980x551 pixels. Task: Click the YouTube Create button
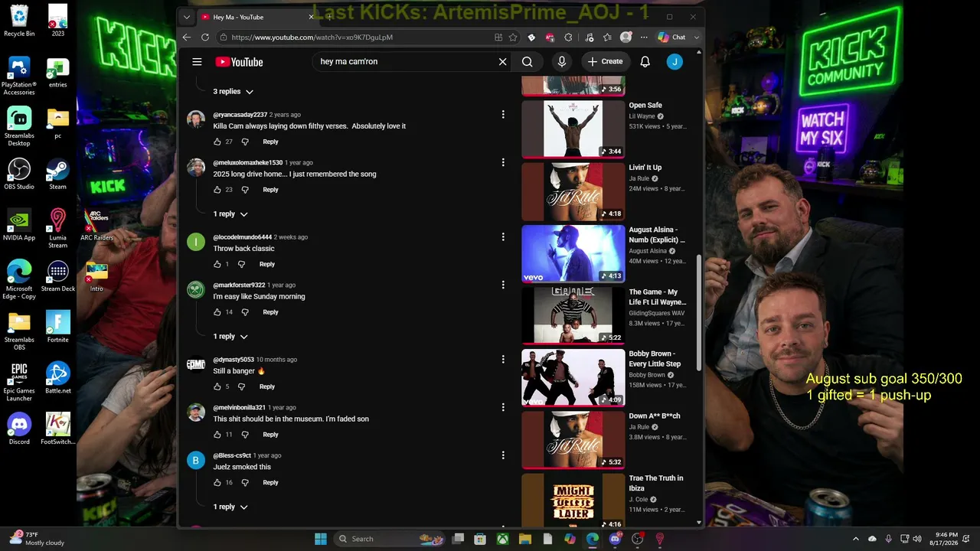605,62
